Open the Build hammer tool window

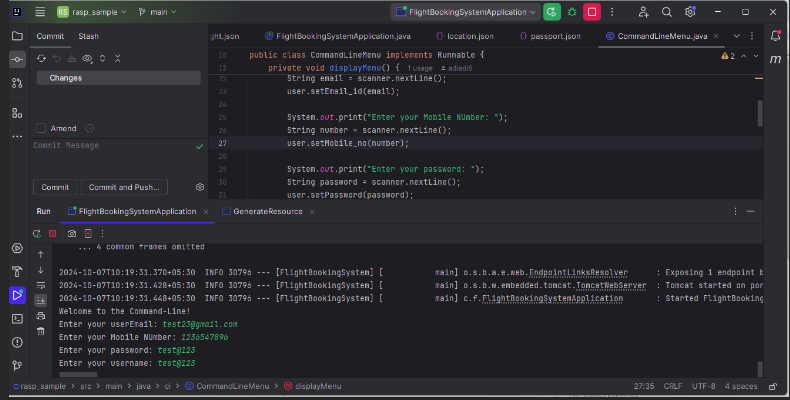[17, 272]
